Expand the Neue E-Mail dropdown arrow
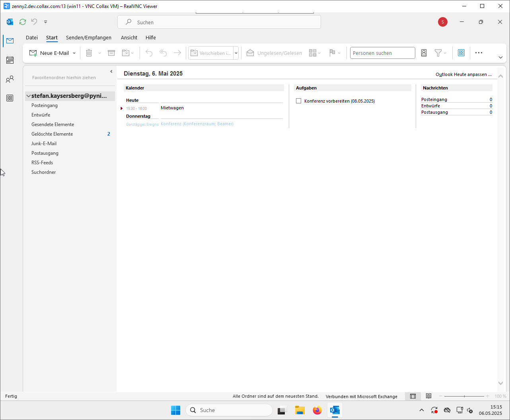This screenshot has width=510, height=420. click(x=74, y=53)
